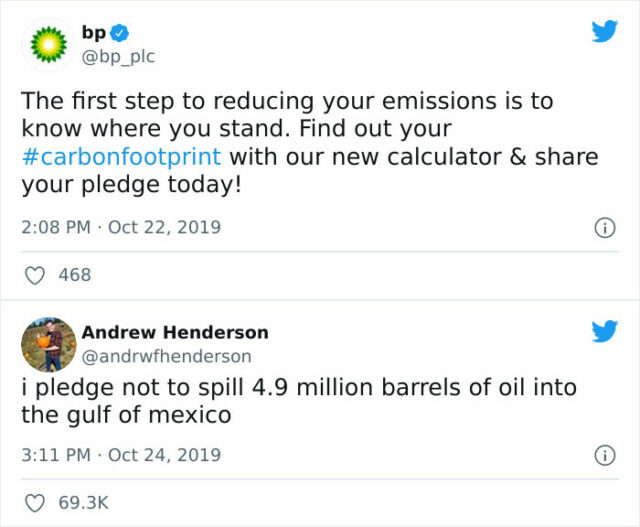This screenshot has width=640, height=527.
Task: Open the @bp_plc handle
Action: 118,57
